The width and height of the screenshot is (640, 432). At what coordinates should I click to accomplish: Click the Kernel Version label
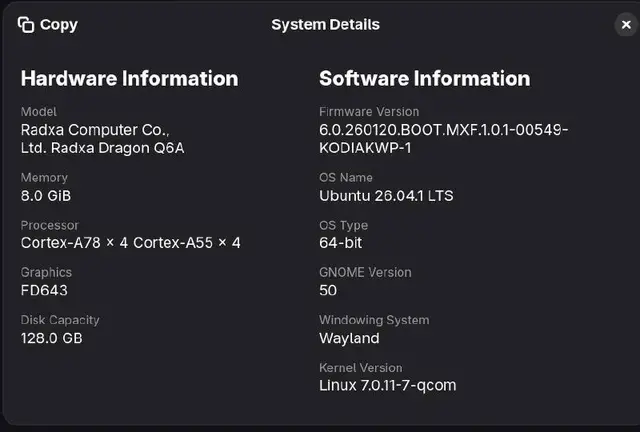click(x=360, y=367)
